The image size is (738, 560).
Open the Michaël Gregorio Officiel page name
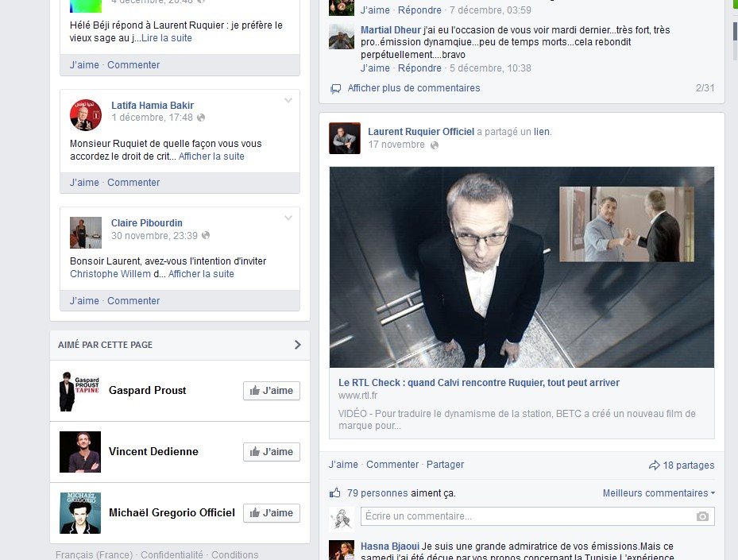tap(172, 513)
